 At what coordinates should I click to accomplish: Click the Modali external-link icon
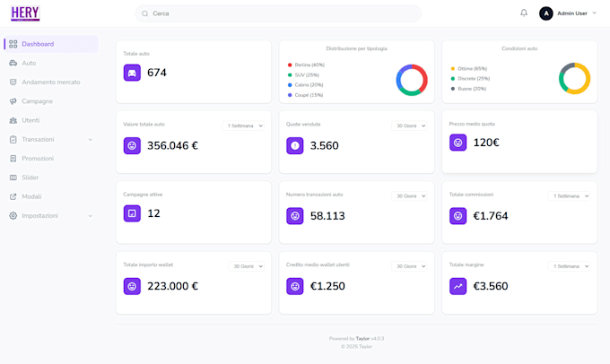tap(13, 196)
